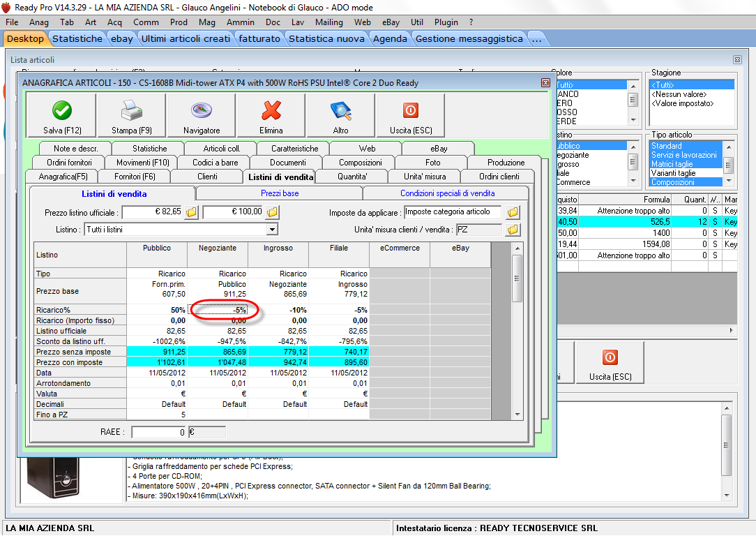756x536 pixels.
Task: Click the green Salva (F12) checkmark icon
Action: (x=62, y=111)
